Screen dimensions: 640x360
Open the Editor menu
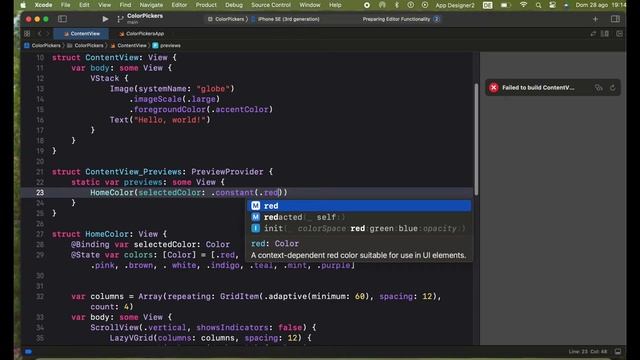pyautogui.click(x=179, y=5)
